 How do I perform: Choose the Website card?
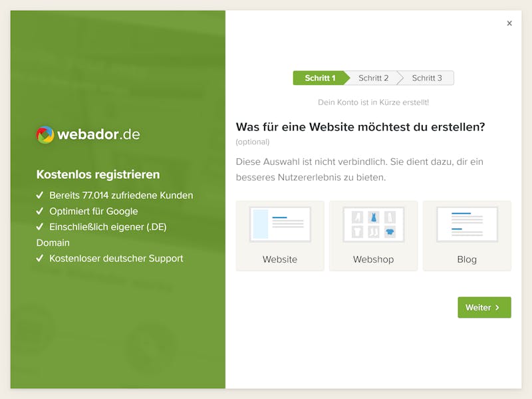pyautogui.click(x=280, y=236)
